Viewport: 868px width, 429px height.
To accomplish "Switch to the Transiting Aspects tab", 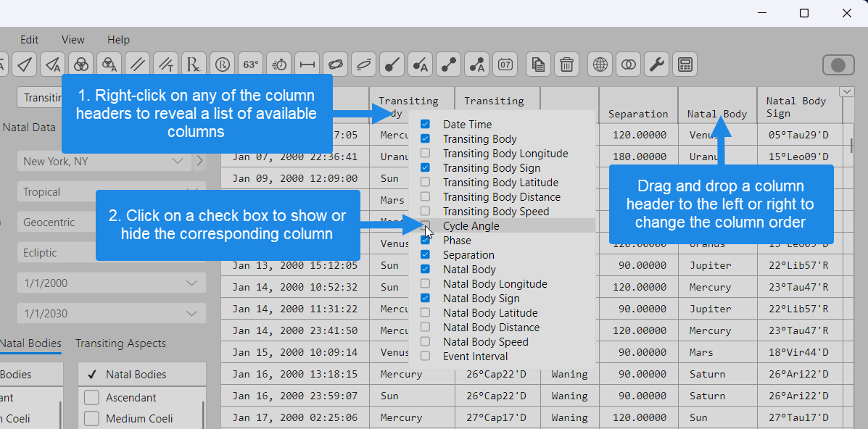I will 120,343.
